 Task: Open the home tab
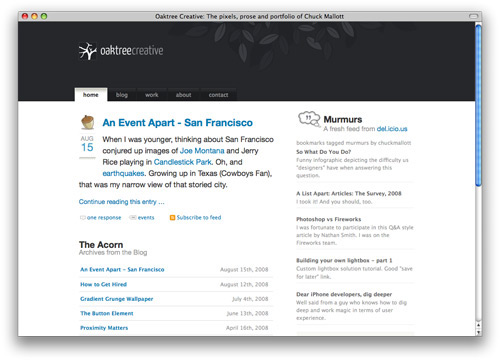pos(91,95)
